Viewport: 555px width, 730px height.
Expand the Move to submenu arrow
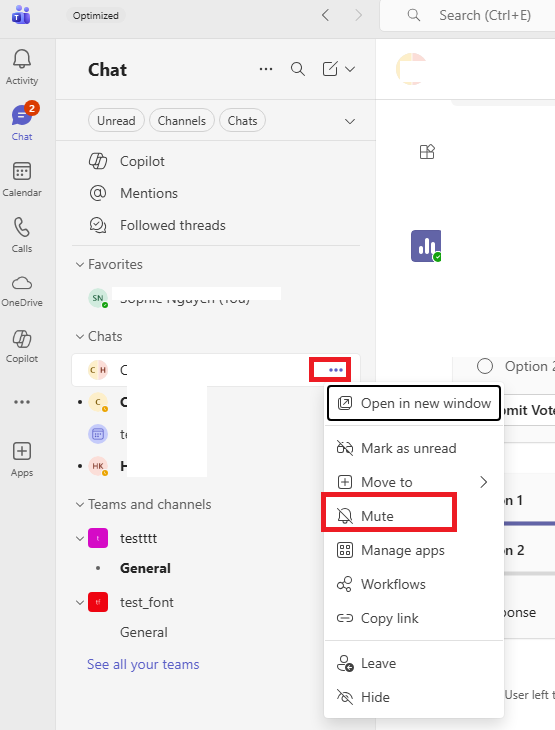coord(484,482)
